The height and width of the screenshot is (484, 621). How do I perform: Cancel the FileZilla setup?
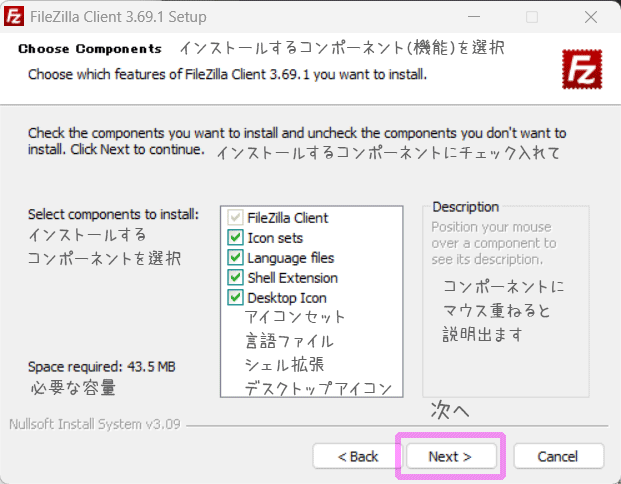[x=558, y=456]
